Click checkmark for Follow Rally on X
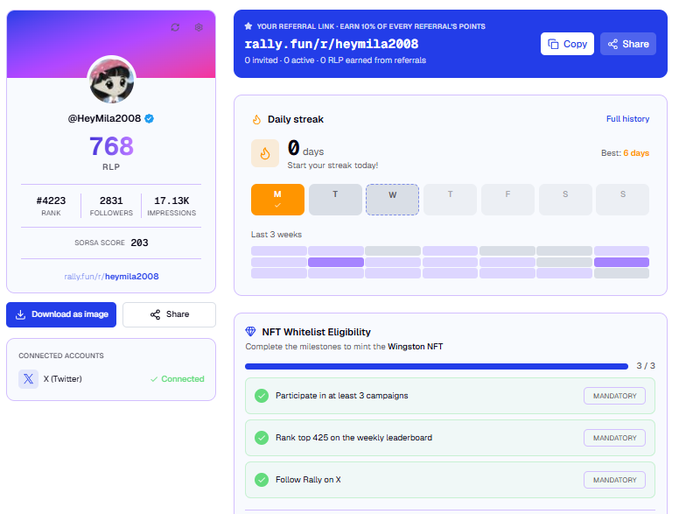The height and width of the screenshot is (514, 679). (x=262, y=480)
